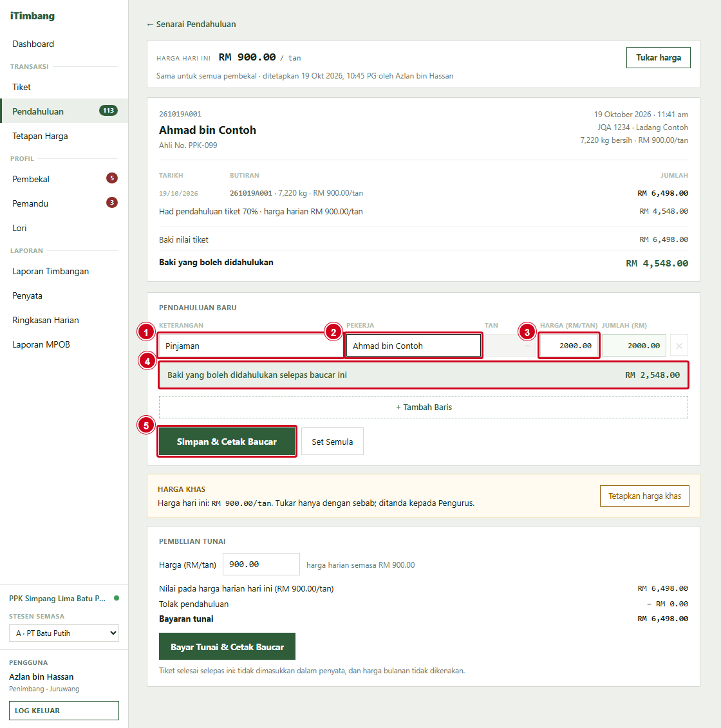The height and width of the screenshot is (728, 721).
Task: Click the RM 2,548.00 balance after voucher
Action: (x=652, y=375)
